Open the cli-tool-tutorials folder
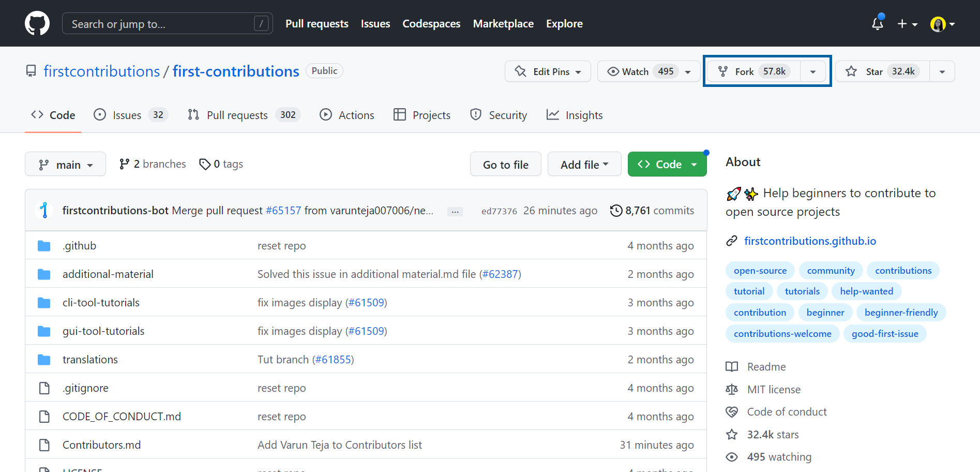Screen dimensions: 980x472 101,303
